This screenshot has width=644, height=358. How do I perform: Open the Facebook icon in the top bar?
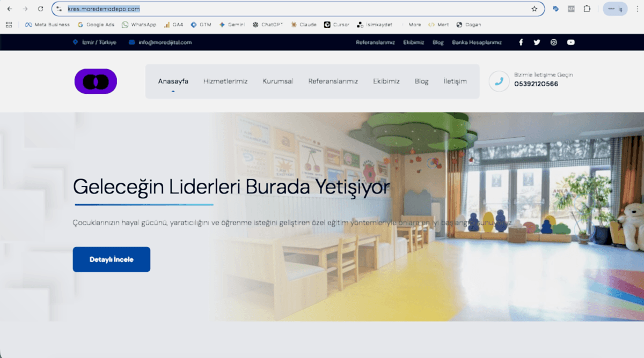pos(521,42)
